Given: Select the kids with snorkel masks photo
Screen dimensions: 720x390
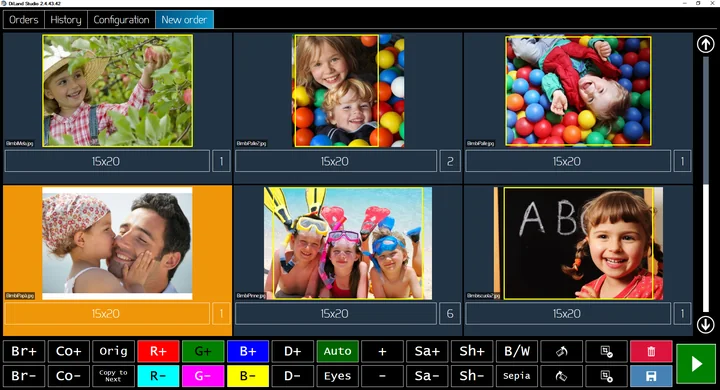Looking at the screenshot, I should click(x=348, y=243).
